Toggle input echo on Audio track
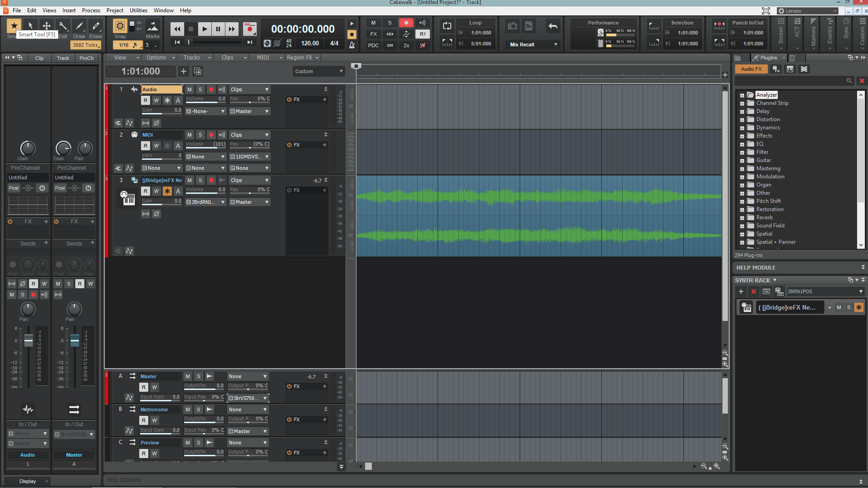868x488 pixels. click(222, 89)
